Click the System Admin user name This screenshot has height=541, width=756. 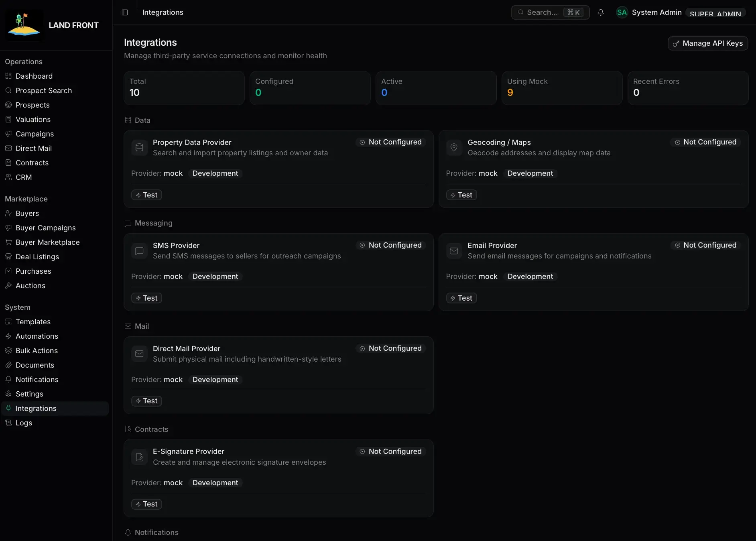(x=656, y=12)
